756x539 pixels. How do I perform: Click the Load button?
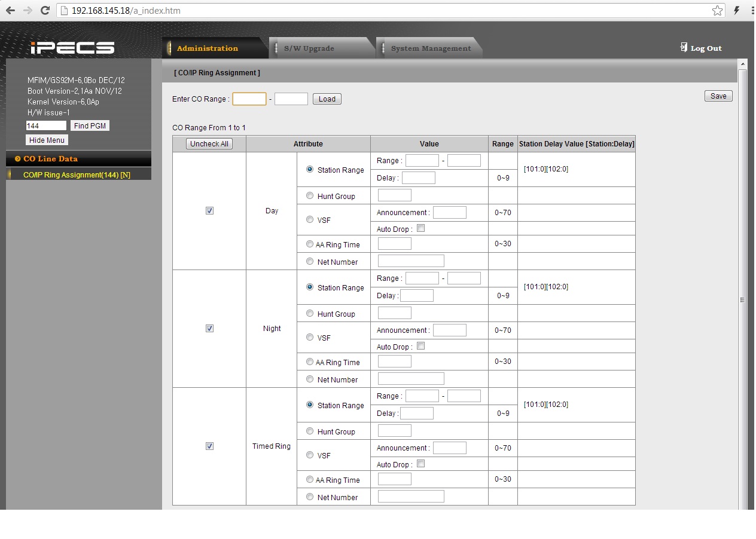[327, 99]
